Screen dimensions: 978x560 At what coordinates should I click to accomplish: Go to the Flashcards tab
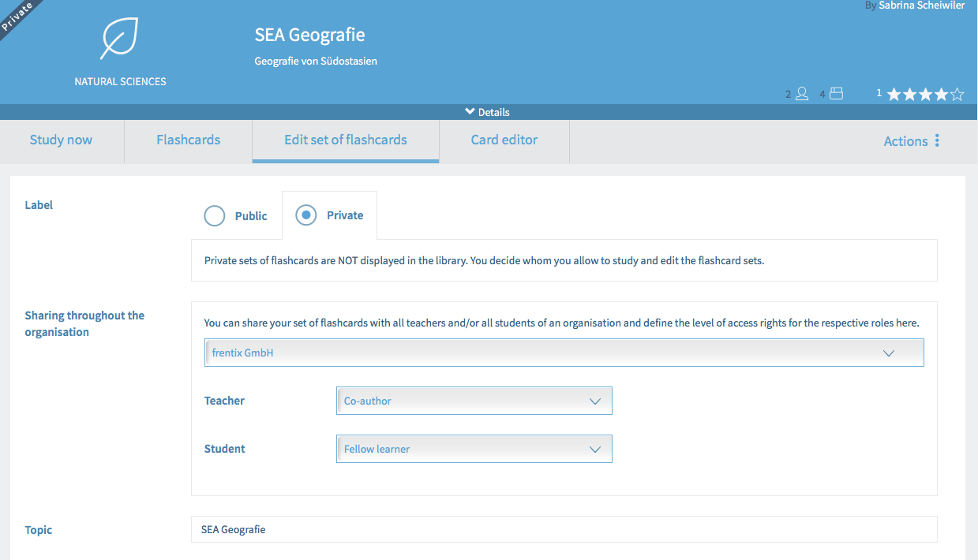pos(188,140)
